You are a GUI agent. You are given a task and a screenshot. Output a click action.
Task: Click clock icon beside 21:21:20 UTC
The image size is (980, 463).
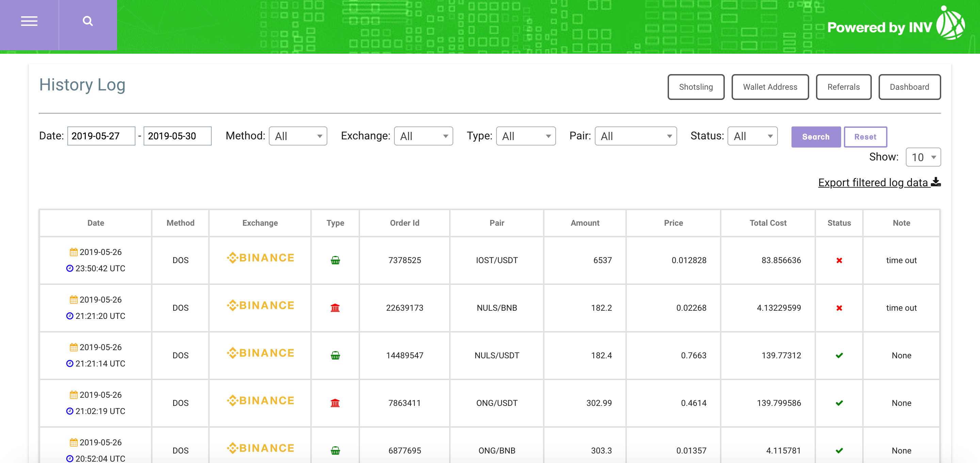70,316
